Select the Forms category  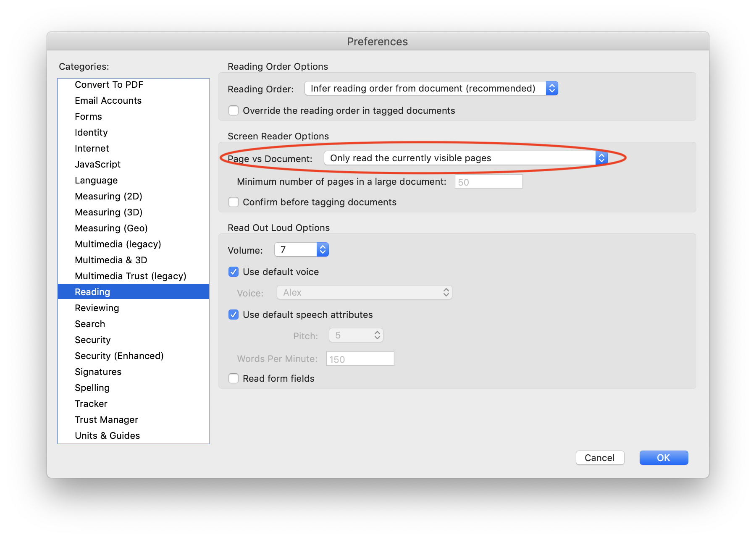[88, 116]
